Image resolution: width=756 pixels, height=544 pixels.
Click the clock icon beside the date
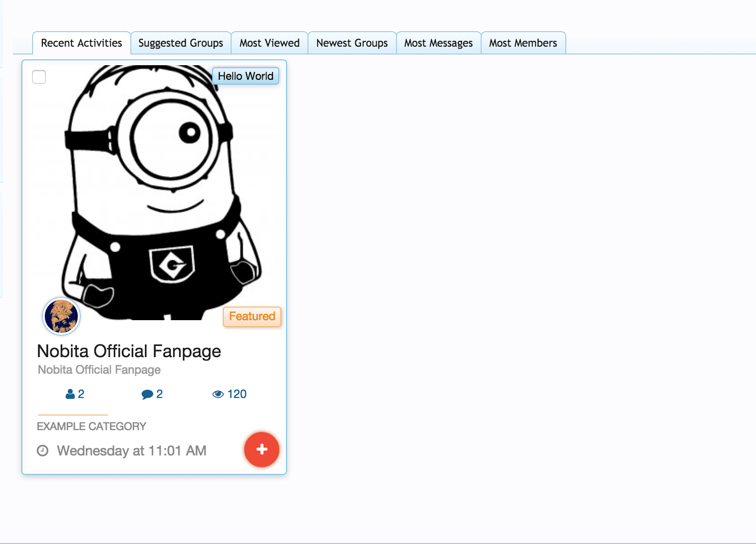(x=43, y=451)
